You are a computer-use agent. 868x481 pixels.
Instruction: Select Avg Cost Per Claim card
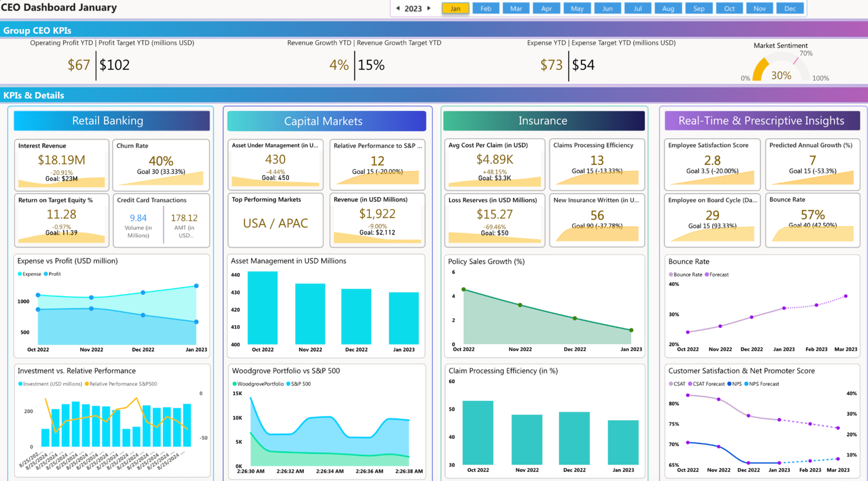pos(495,164)
